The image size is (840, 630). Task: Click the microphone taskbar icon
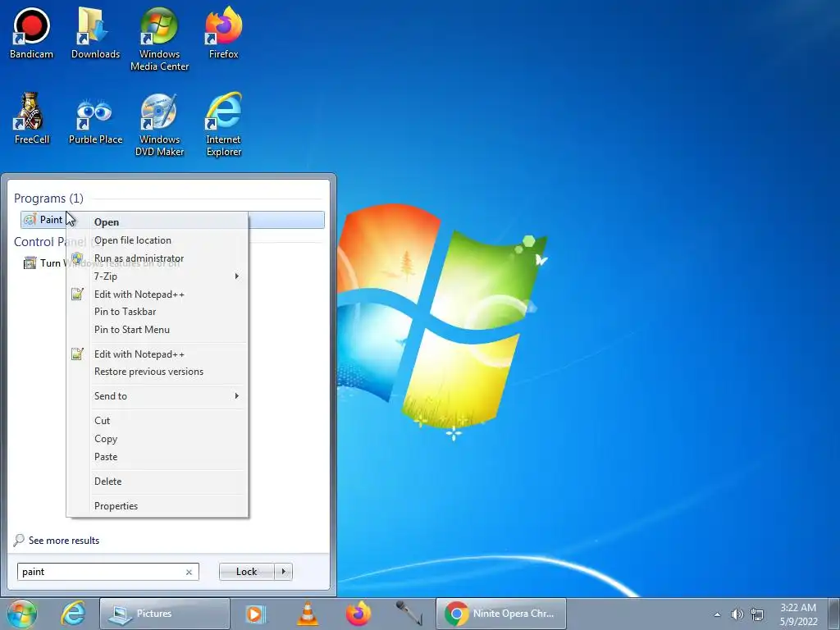tap(409, 614)
